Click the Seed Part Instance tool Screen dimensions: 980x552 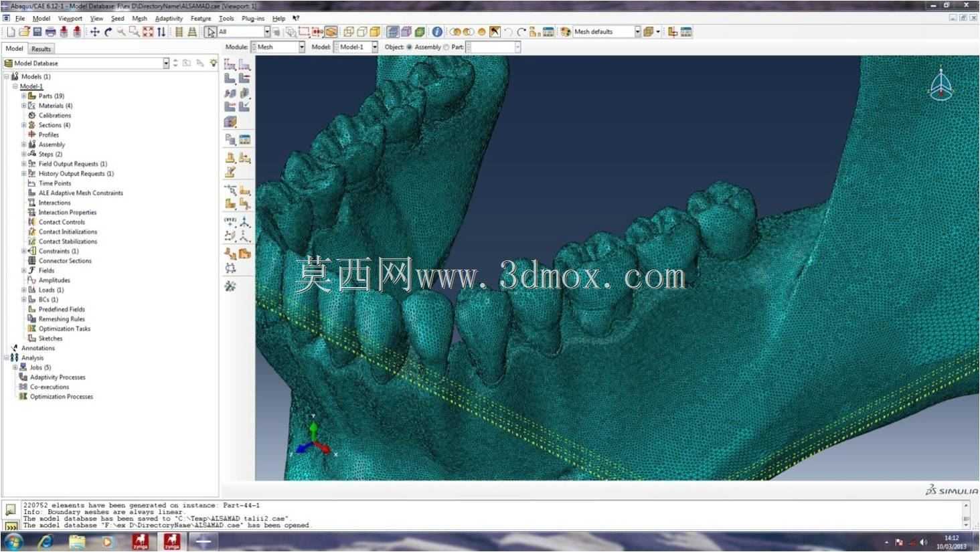click(x=230, y=64)
